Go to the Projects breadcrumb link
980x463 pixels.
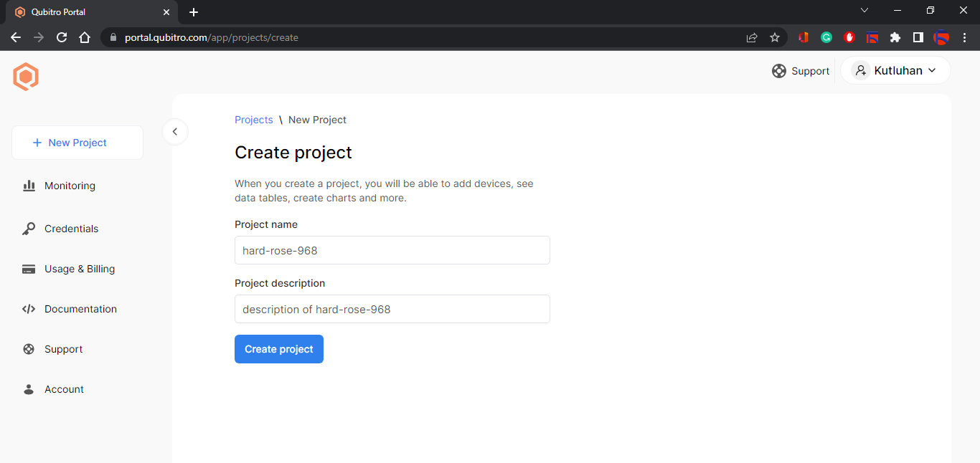point(254,120)
